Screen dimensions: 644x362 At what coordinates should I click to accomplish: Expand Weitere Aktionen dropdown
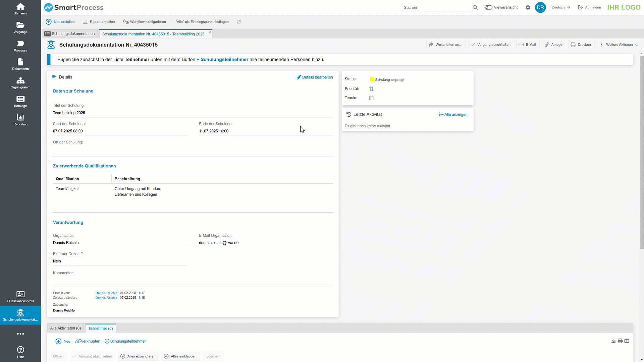[x=619, y=45]
